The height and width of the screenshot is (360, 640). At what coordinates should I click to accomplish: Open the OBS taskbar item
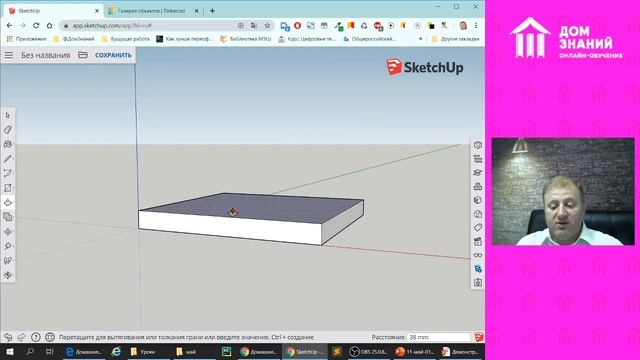click(x=369, y=351)
